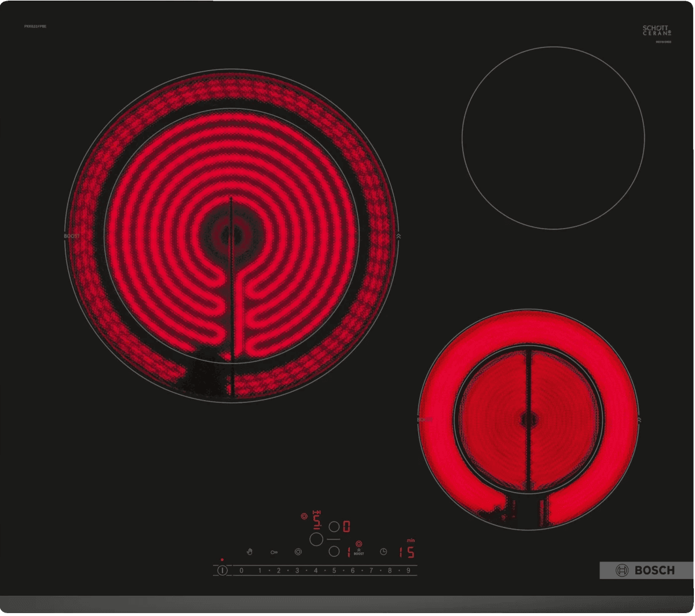695x616 pixels.
Task: Tap the red dual-ring indicator above BOOST
Action: pos(359,544)
